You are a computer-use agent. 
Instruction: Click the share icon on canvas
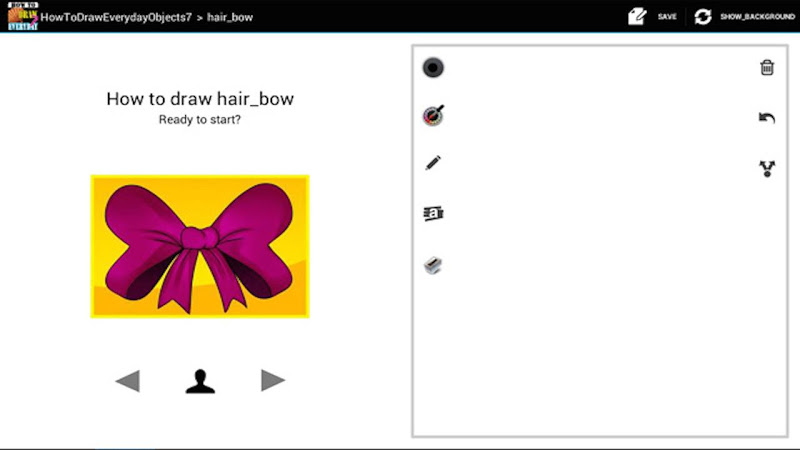pos(767,168)
